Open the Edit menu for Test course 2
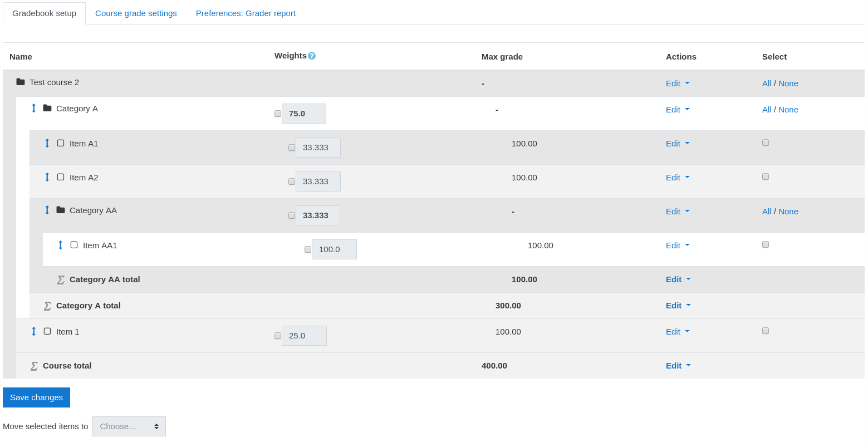Viewport: 868px width, 442px height. 678,83
